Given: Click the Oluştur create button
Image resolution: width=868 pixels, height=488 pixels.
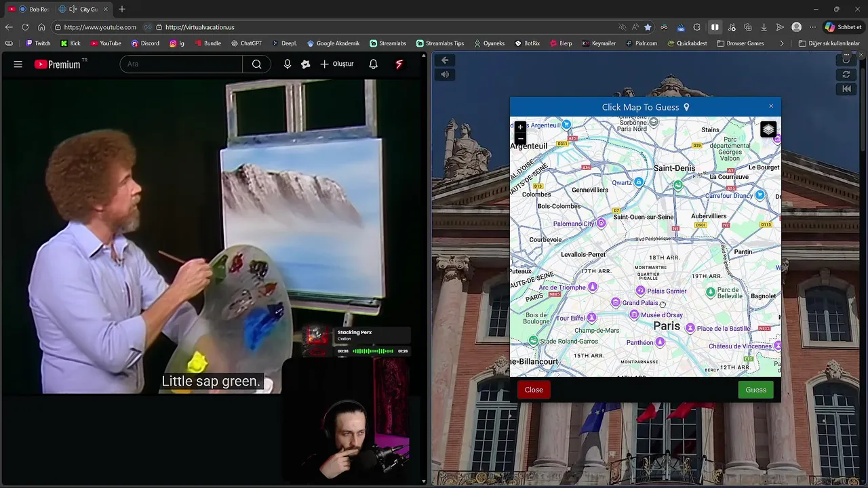Looking at the screenshot, I should (337, 64).
